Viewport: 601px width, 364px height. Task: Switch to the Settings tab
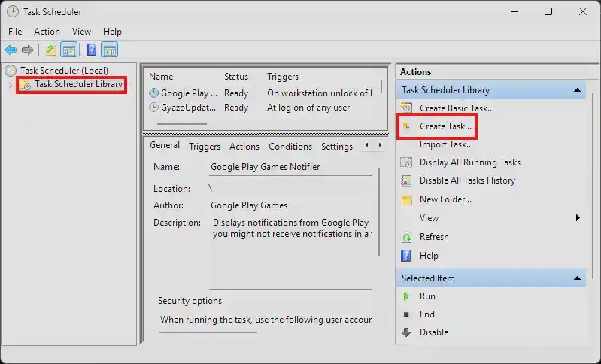337,147
